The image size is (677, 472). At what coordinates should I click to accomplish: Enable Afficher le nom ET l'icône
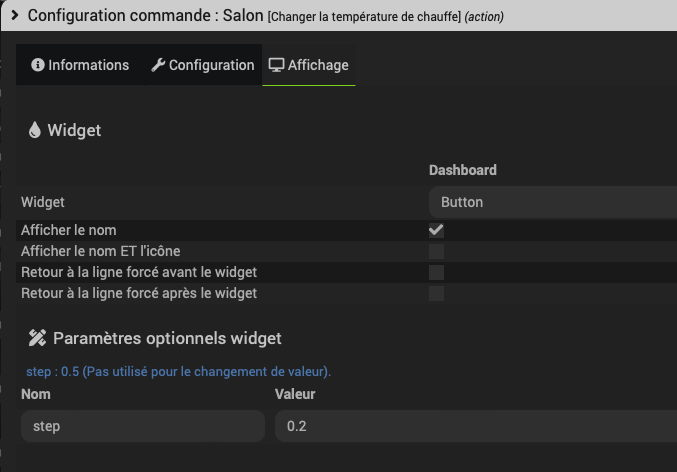tap(436, 251)
